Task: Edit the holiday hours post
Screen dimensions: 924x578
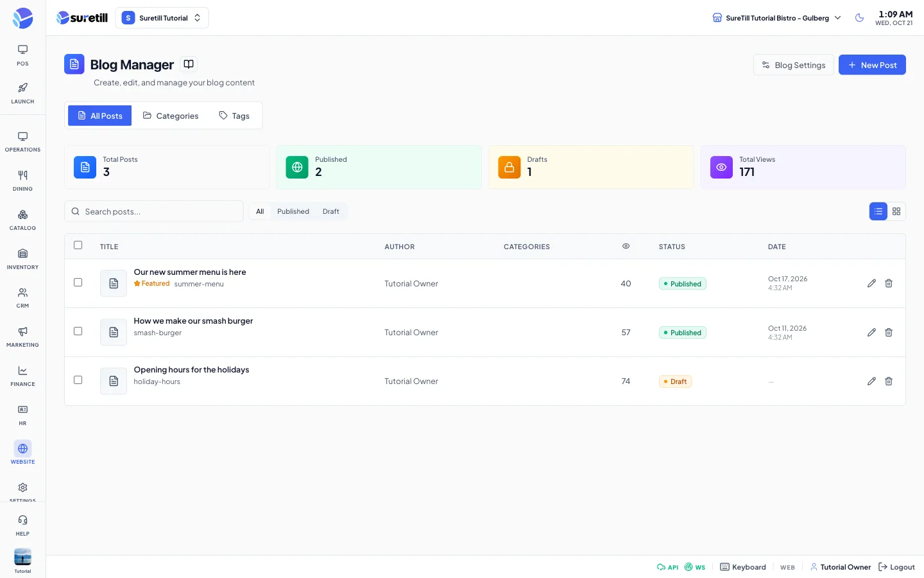Action: [x=871, y=381]
